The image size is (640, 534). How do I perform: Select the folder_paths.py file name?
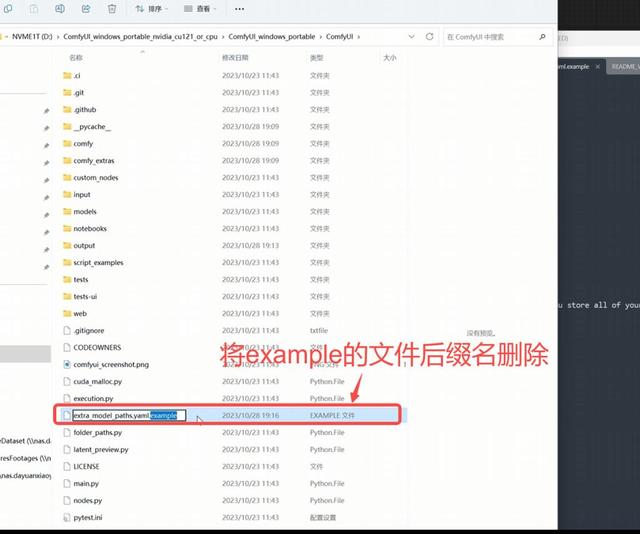point(98,432)
